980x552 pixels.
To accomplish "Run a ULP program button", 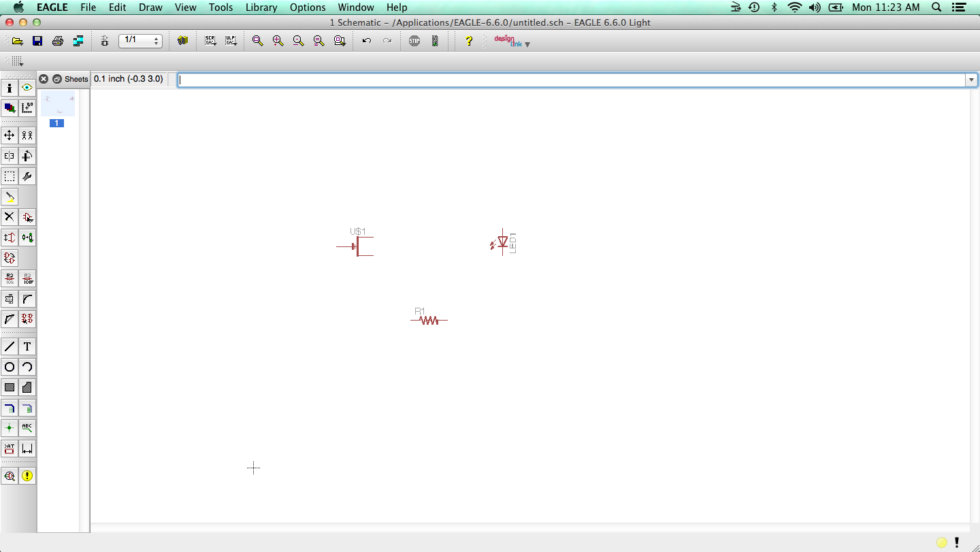I will click(231, 41).
